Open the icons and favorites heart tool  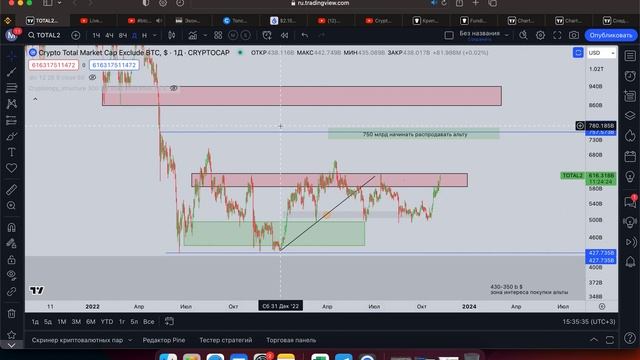pyautogui.click(x=11, y=168)
